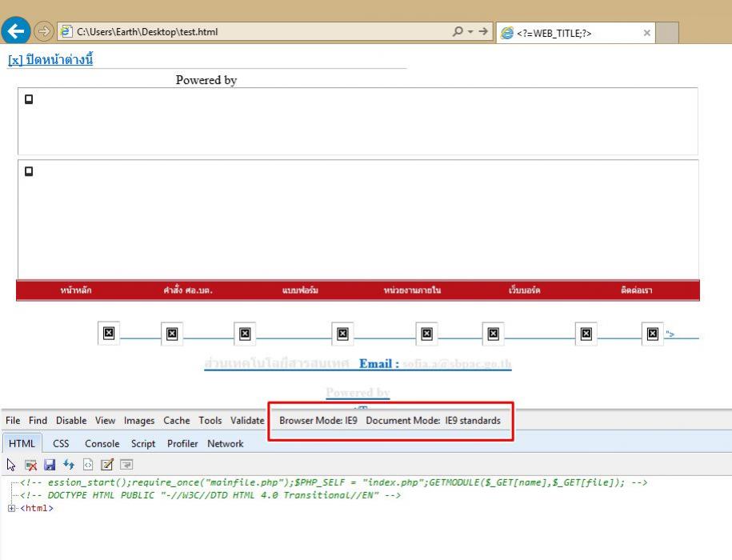Open ติดต่อเรา in the red navigation bar
Image resolution: width=732 pixels, height=560 pixels.
click(x=636, y=290)
